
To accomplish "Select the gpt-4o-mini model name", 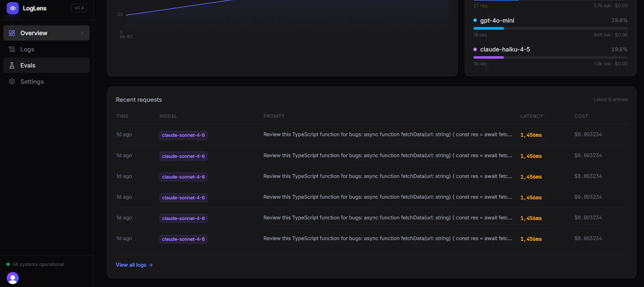I will click(497, 21).
